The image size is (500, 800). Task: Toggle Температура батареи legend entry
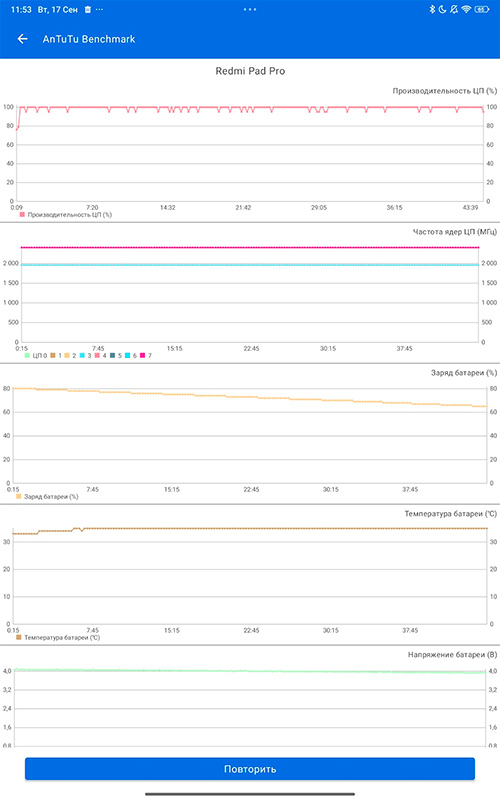(x=58, y=637)
